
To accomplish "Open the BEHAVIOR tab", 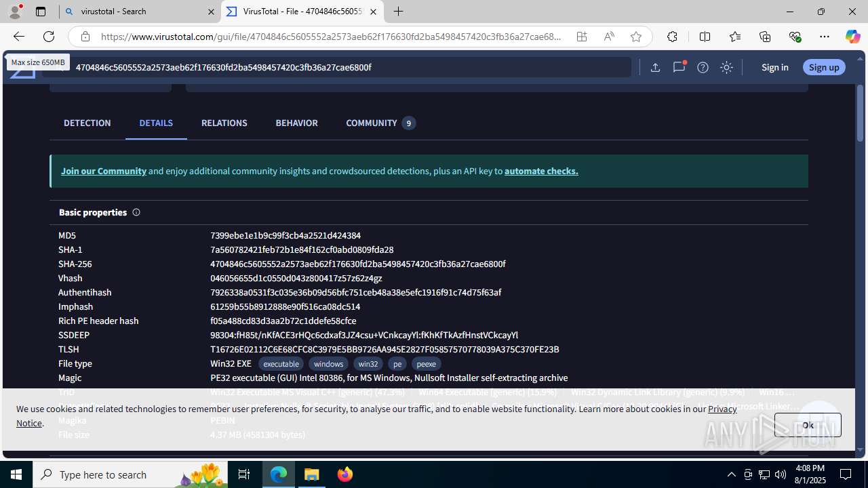I will coord(296,123).
